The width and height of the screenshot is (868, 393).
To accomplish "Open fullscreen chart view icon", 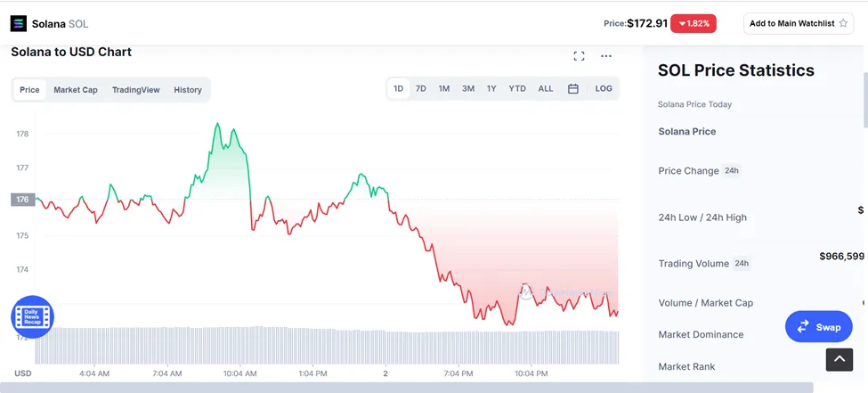I will coord(579,56).
